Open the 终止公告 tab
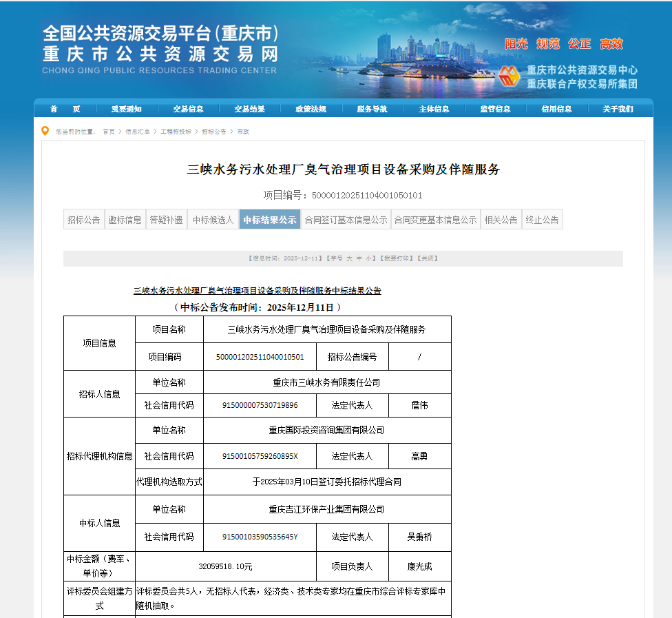The image size is (672, 618). (x=543, y=220)
